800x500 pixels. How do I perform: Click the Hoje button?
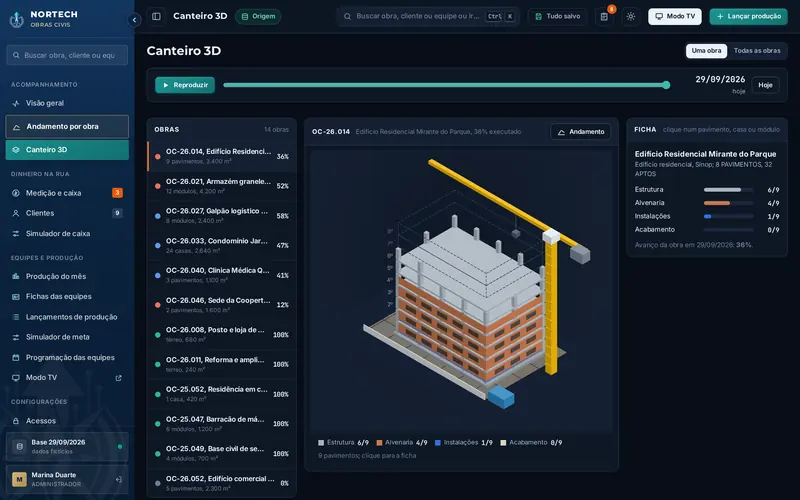765,85
